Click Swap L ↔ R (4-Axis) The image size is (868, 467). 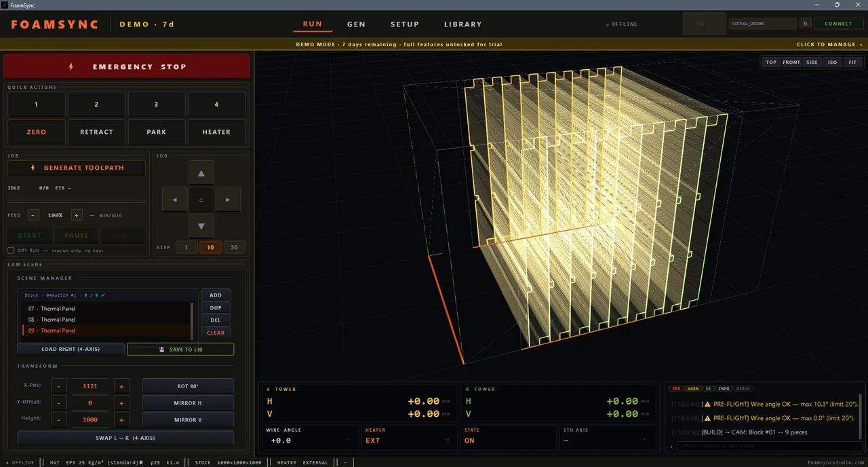point(125,438)
